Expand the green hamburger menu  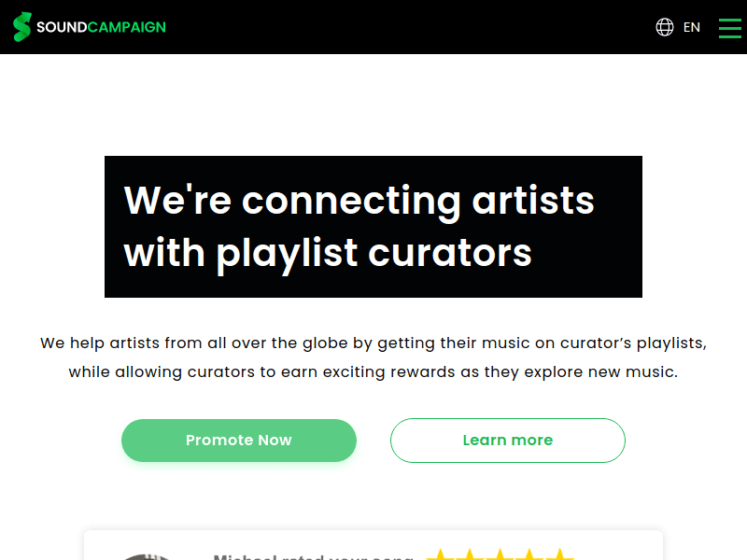729,28
